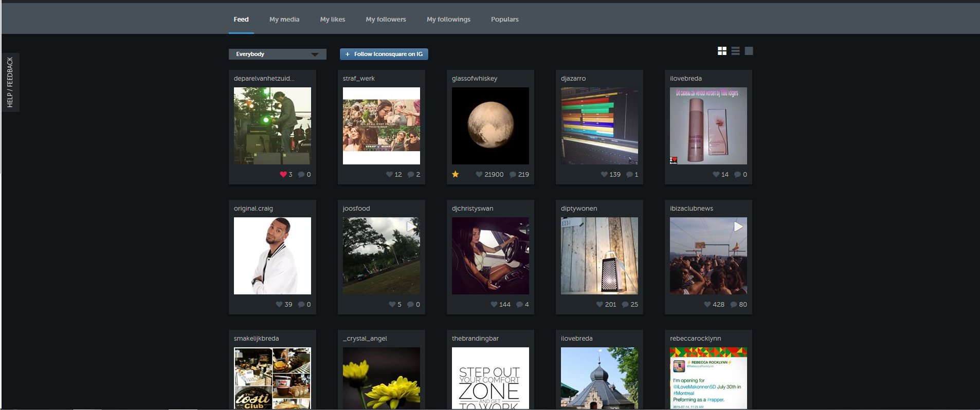Open the Everybody filter dropdown

click(x=277, y=54)
